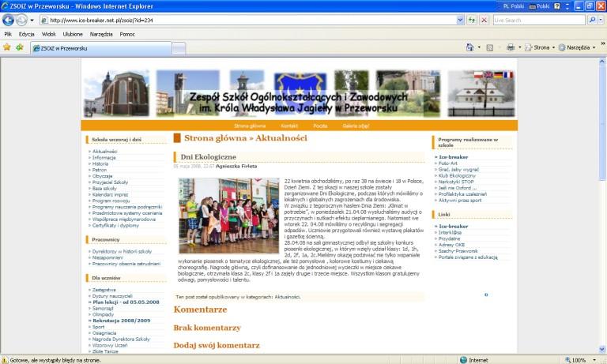Open Zastępstwa link under Dla uczniów
The height and width of the screenshot is (364, 607).
coord(104,289)
